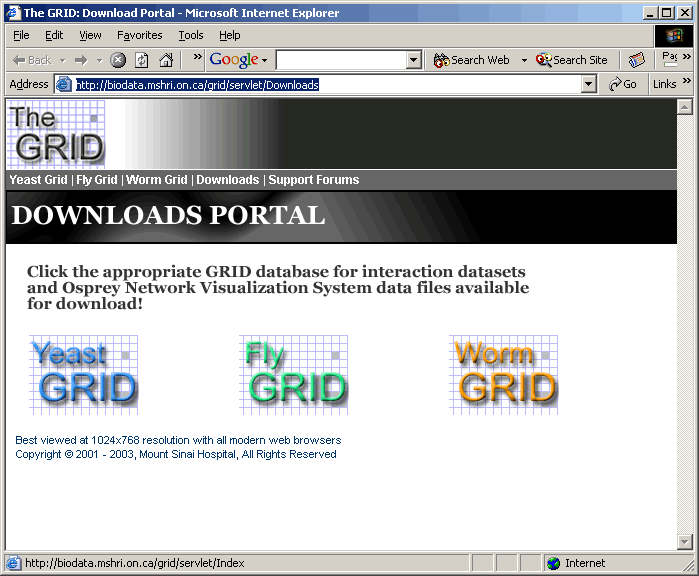This screenshot has width=699, height=576.
Task: Go to the Home page icon
Action: pyautogui.click(x=166, y=60)
